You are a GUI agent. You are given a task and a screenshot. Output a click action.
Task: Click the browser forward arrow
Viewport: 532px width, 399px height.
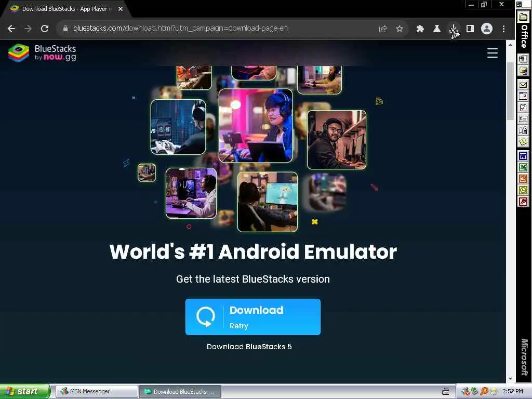28,29
